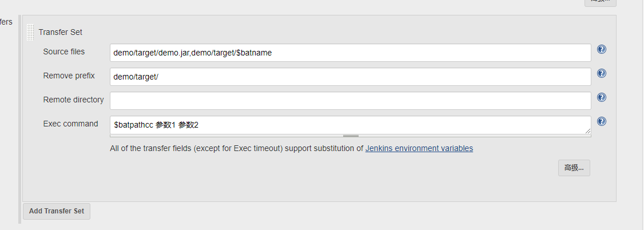644x230 pixels.
Task: Open help for Source files field
Action: click(x=601, y=49)
